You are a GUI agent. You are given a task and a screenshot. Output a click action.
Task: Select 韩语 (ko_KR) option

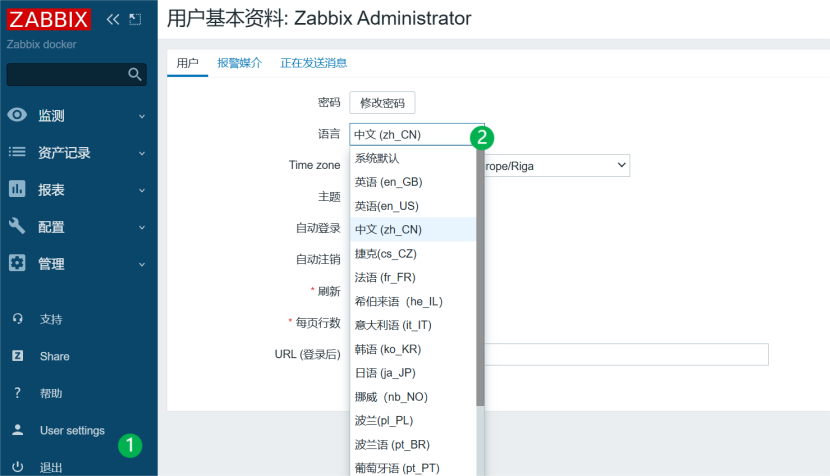tap(413, 349)
